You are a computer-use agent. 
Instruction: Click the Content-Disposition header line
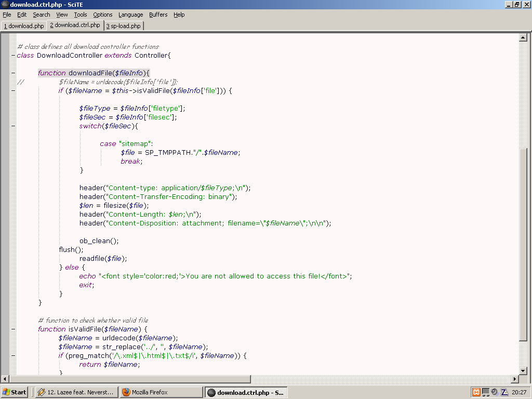click(205, 223)
